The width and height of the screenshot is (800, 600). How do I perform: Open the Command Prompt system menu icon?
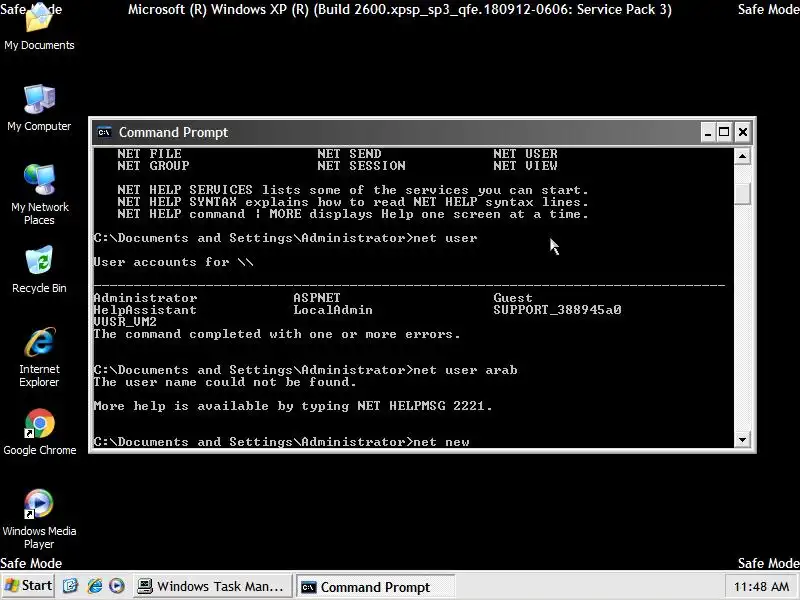(x=104, y=133)
